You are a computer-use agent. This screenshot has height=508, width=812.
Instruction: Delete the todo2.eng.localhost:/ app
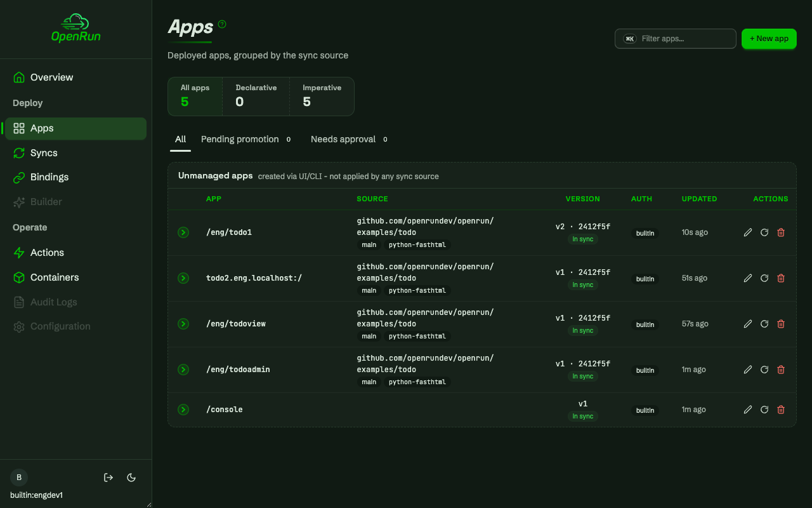(781, 278)
